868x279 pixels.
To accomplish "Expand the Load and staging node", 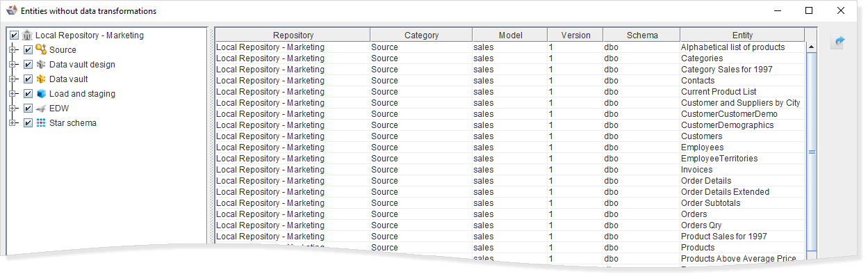I will (x=12, y=94).
